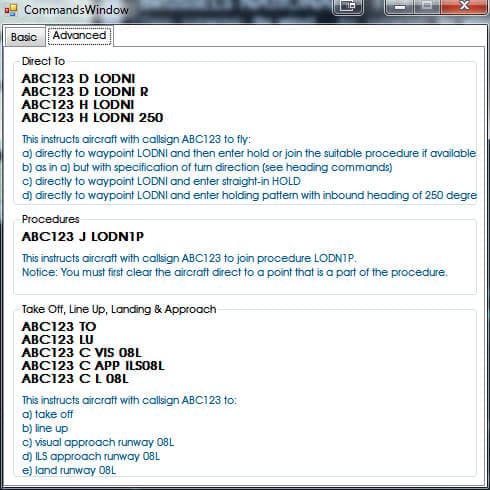This screenshot has height=490, width=490.
Task: Click the 'ABC123 C APP ILS08L' command
Action: (x=93, y=366)
